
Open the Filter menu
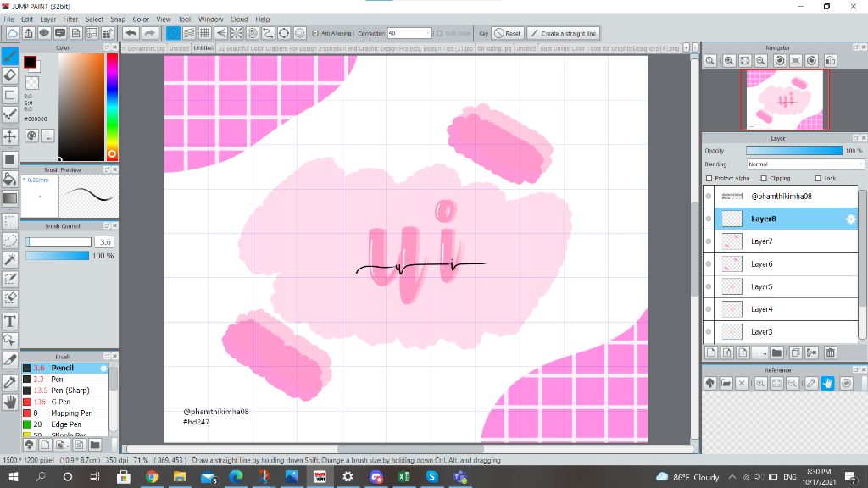click(70, 19)
